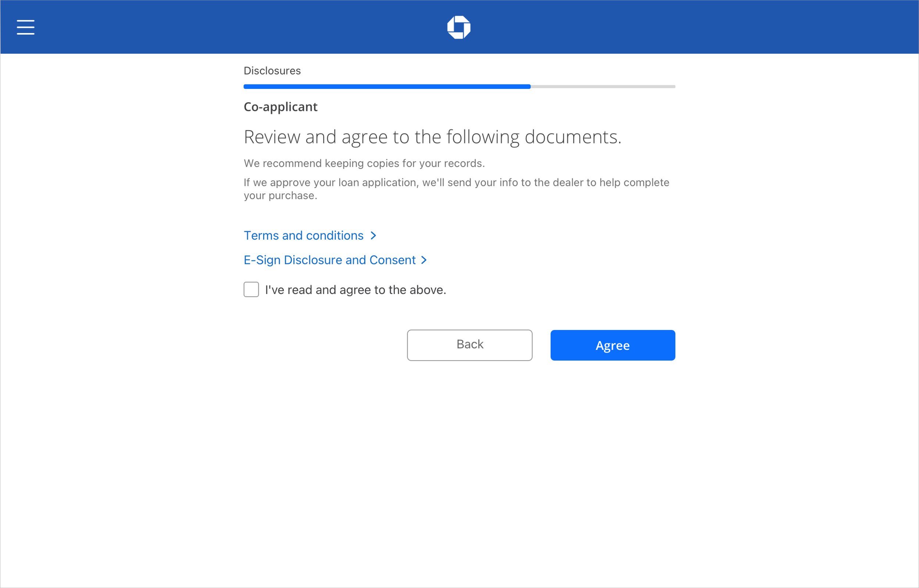Image resolution: width=919 pixels, height=588 pixels.
Task: Click the loan application approval paragraph
Action: 456,189
